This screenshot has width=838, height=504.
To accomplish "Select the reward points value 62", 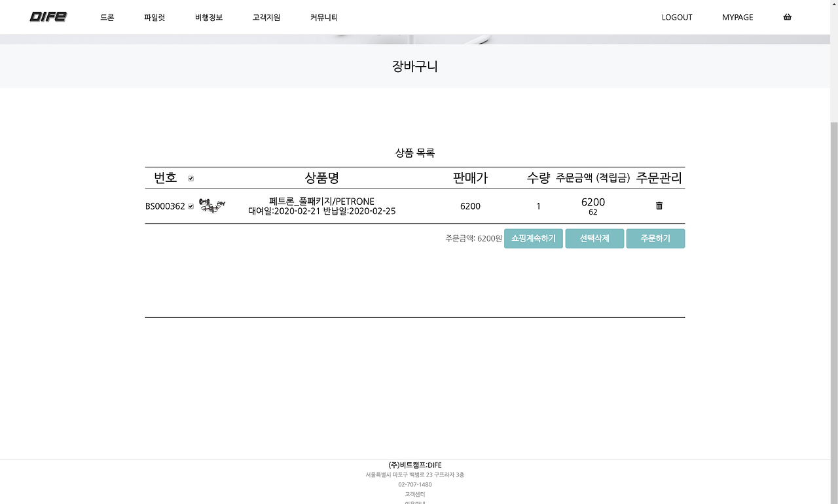I will (593, 212).
